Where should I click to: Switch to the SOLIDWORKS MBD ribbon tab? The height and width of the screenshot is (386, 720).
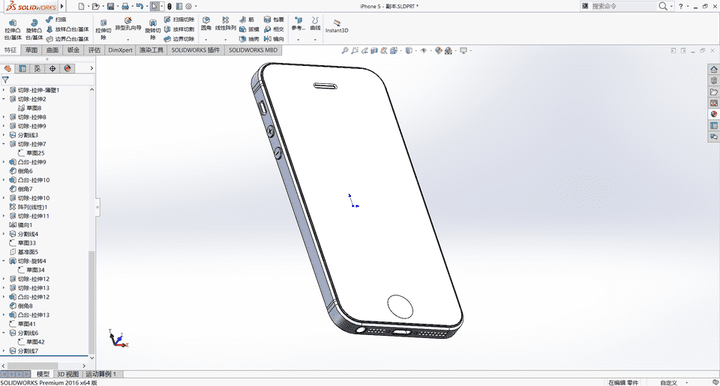pos(253,50)
